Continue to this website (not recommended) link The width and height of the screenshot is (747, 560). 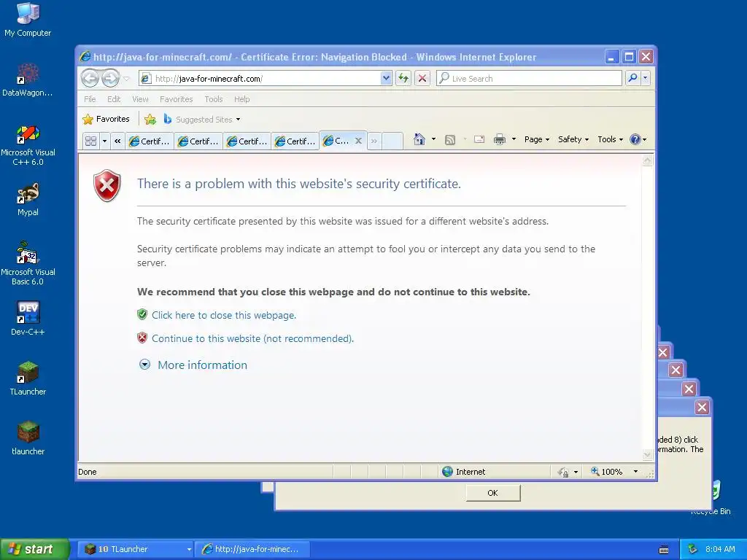tap(252, 338)
